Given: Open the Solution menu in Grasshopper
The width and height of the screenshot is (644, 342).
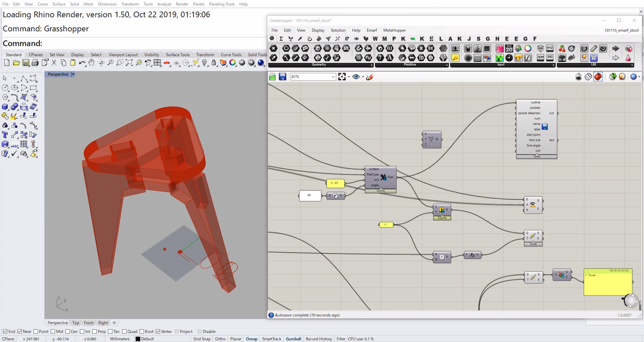Looking at the screenshot, I should click(338, 30).
